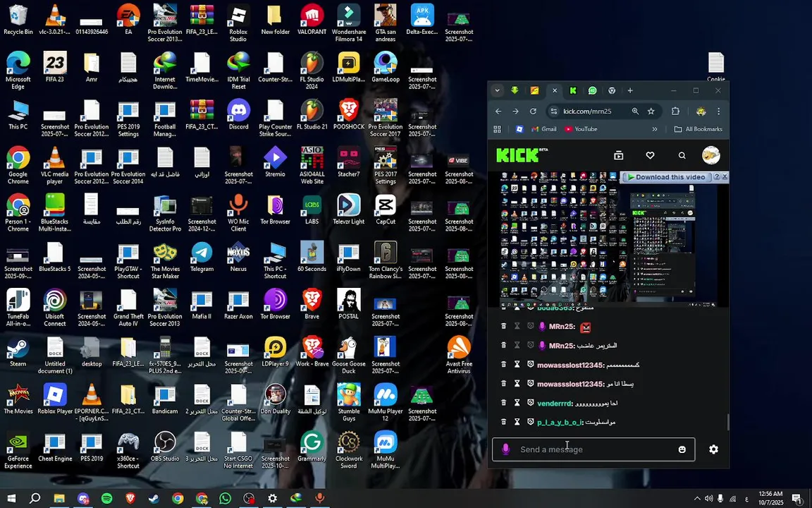Go back in Chrome
The image size is (812, 508).
498,111
